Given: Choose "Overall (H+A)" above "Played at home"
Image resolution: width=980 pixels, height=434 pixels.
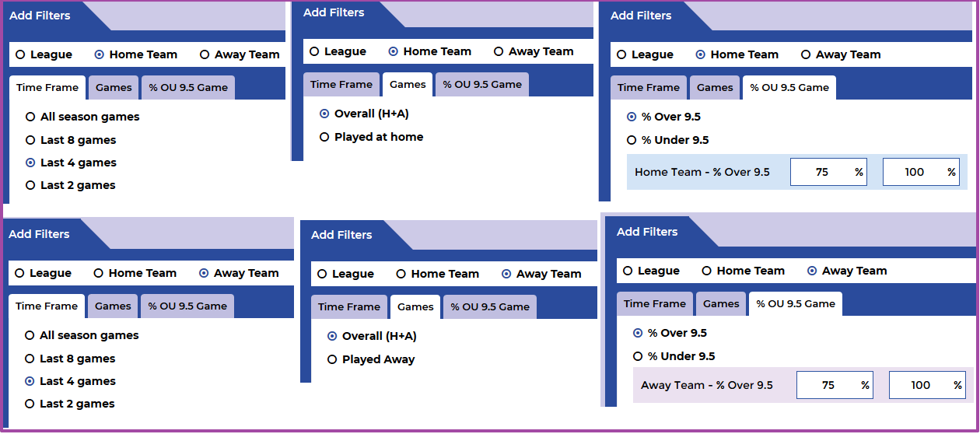Looking at the screenshot, I should tap(324, 114).
